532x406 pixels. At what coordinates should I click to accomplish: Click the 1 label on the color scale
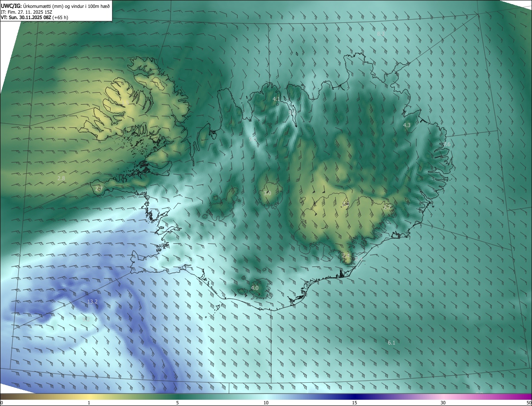coord(89,403)
